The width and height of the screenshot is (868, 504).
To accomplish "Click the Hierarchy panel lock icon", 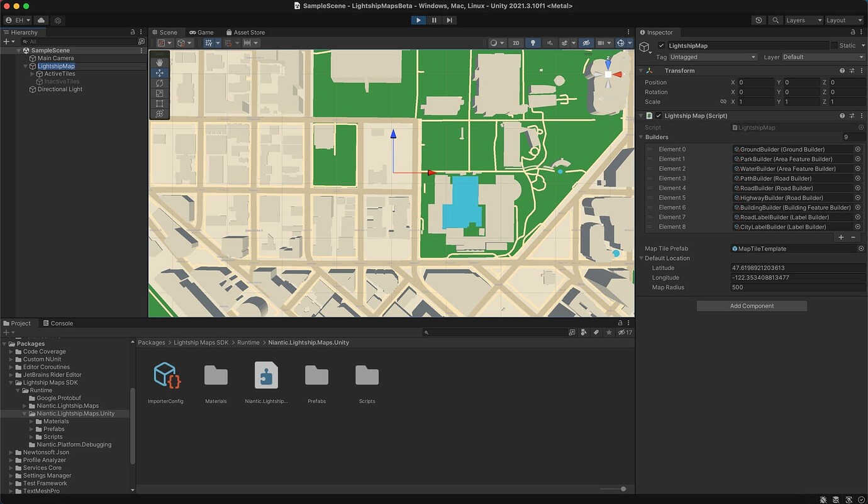I will point(132,32).
